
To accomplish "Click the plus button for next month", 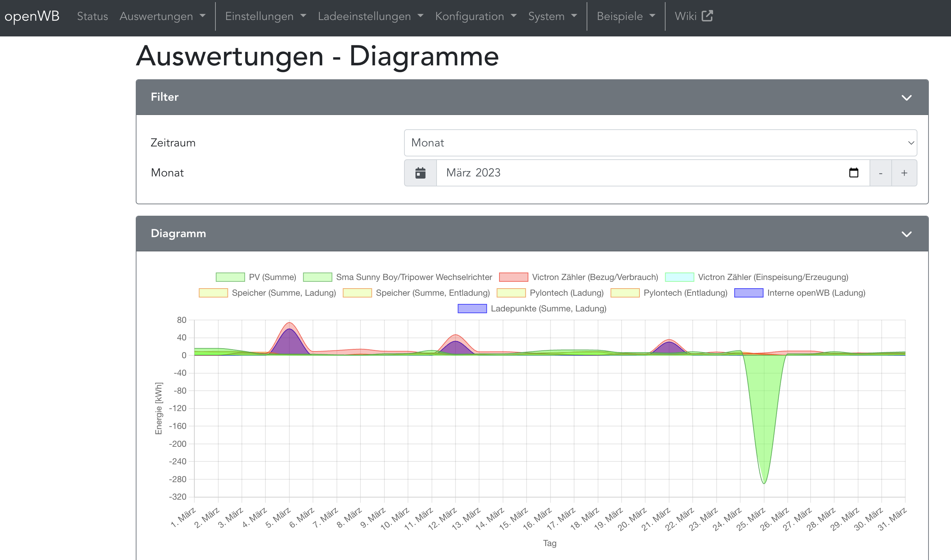I will pos(904,173).
